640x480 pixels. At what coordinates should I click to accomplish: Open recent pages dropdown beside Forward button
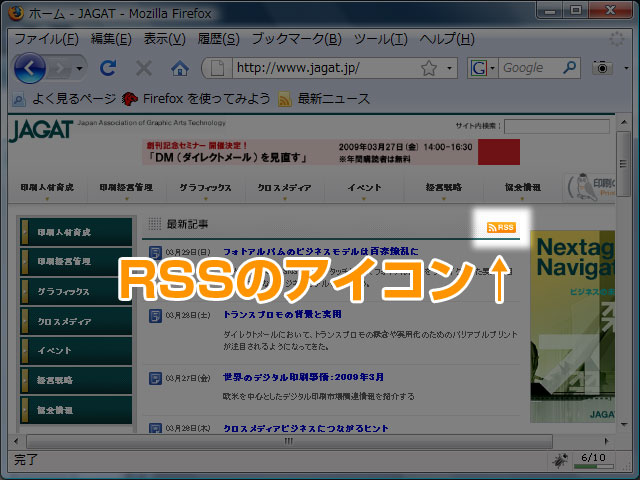tap(80, 68)
